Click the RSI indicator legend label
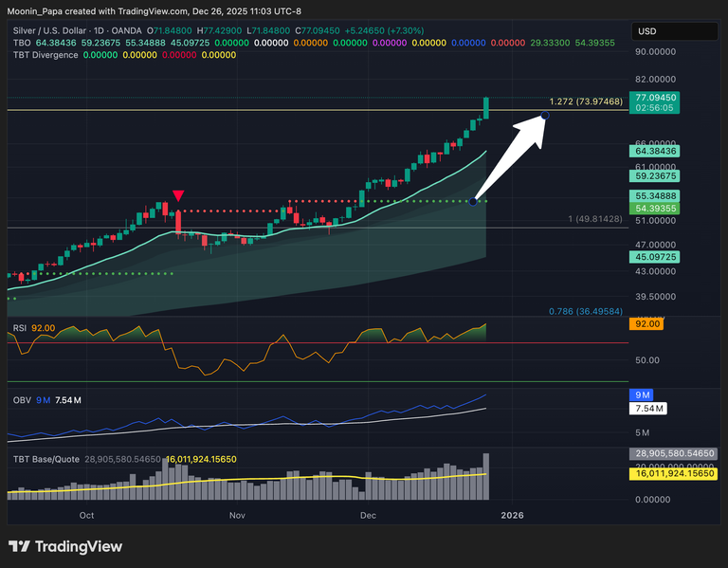 [19, 328]
